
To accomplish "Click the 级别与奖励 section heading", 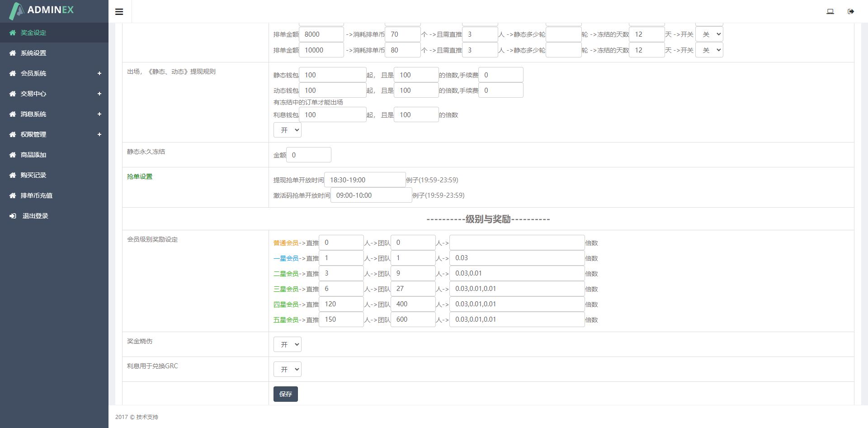I will (x=488, y=219).
